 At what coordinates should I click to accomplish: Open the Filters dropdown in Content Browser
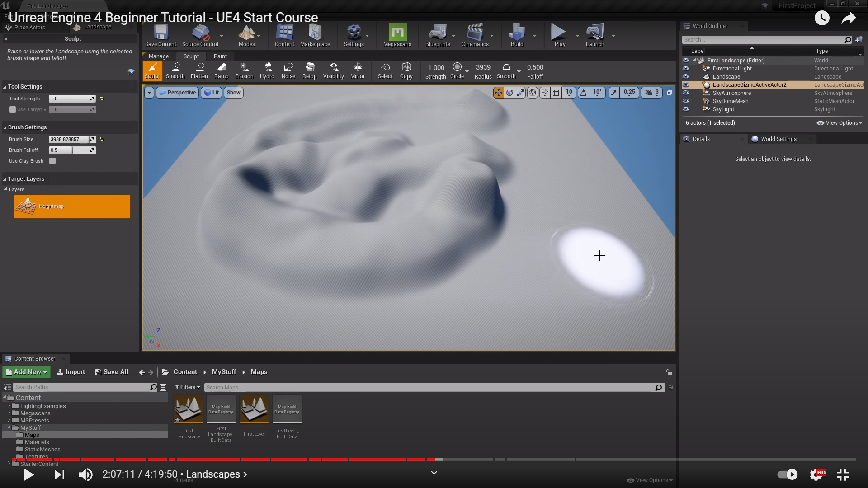click(x=187, y=387)
